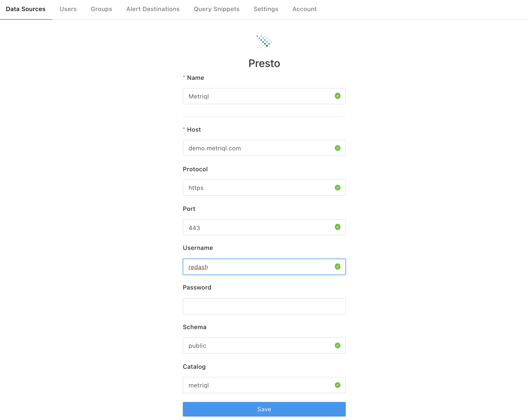528x420 pixels.
Task: Click the green checkmark in Name field
Action: pyautogui.click(x=338, y=96)
